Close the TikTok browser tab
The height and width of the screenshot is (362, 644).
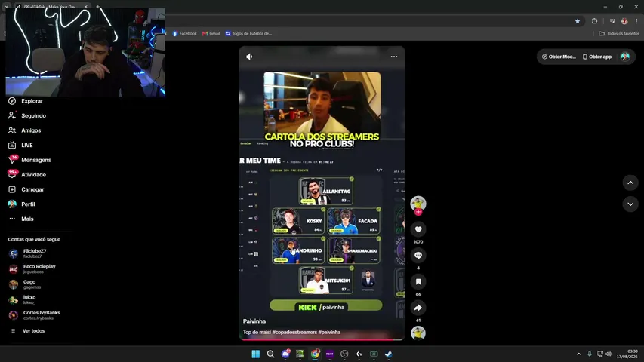[86, 7]
